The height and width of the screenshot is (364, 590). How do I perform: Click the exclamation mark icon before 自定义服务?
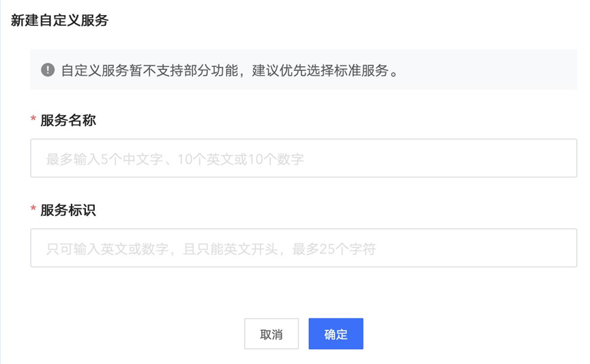[48, 70]
